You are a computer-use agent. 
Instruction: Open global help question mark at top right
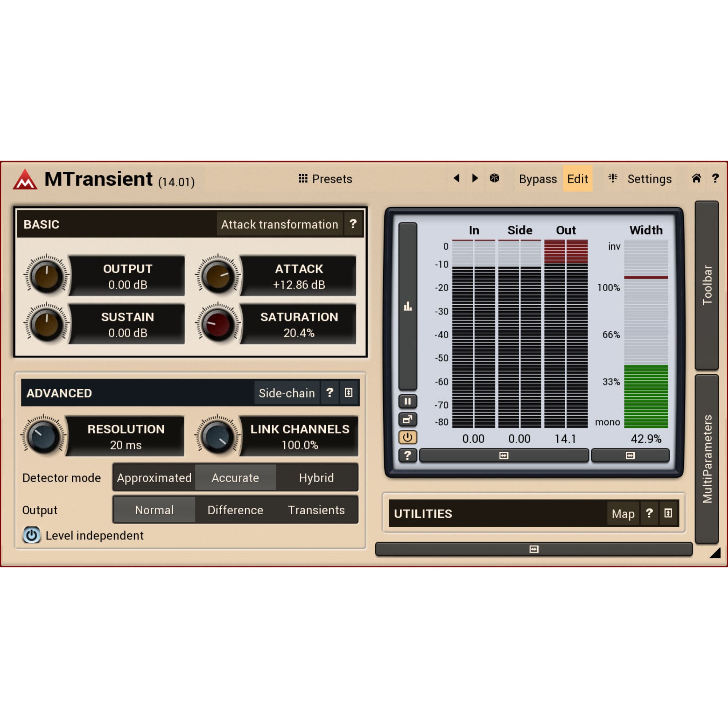[715, 178]
